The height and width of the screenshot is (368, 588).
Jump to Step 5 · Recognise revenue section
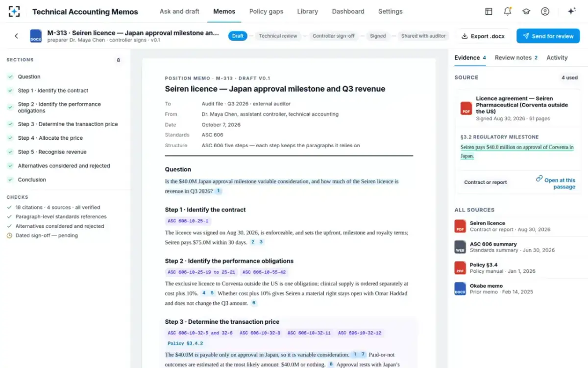click(x=52, y=152)
